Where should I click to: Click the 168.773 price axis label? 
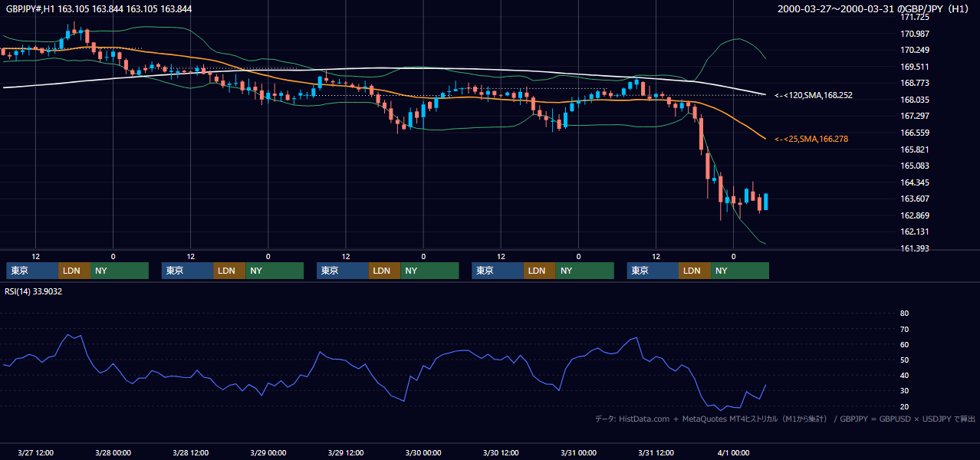(915, 84)
